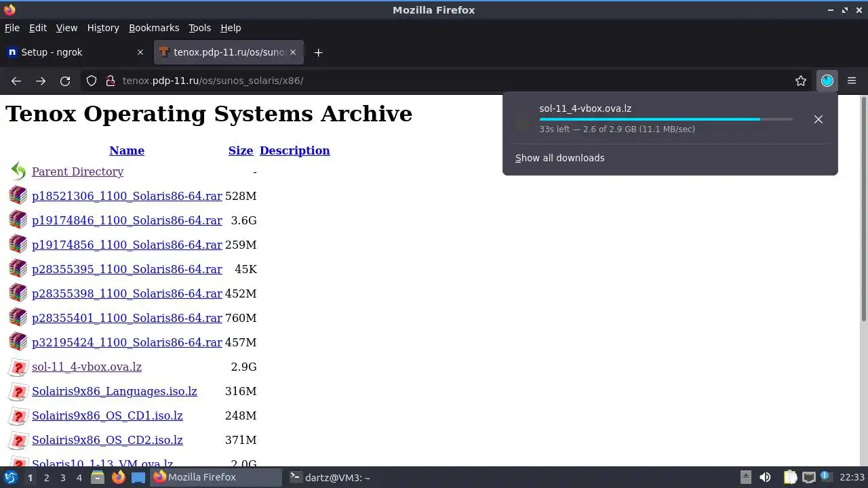Download Solairis9x86_OS_CD1.iso.lz
This screenshot has height=488, width=868.
[107, 415]
